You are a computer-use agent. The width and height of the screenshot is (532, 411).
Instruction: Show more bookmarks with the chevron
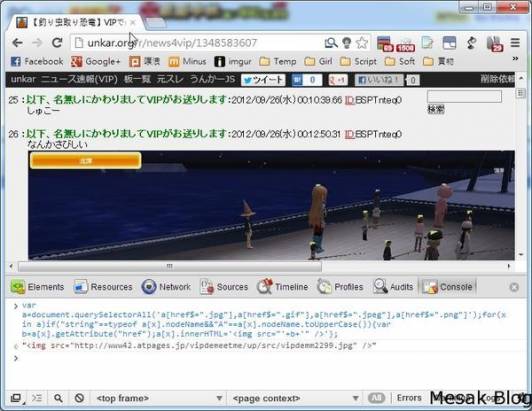coord(515,59)
